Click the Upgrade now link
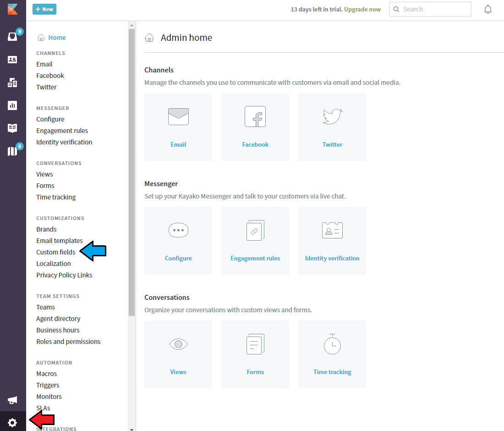Image resolution: width=504 pixels, height=431 pixels. (362, 9)
